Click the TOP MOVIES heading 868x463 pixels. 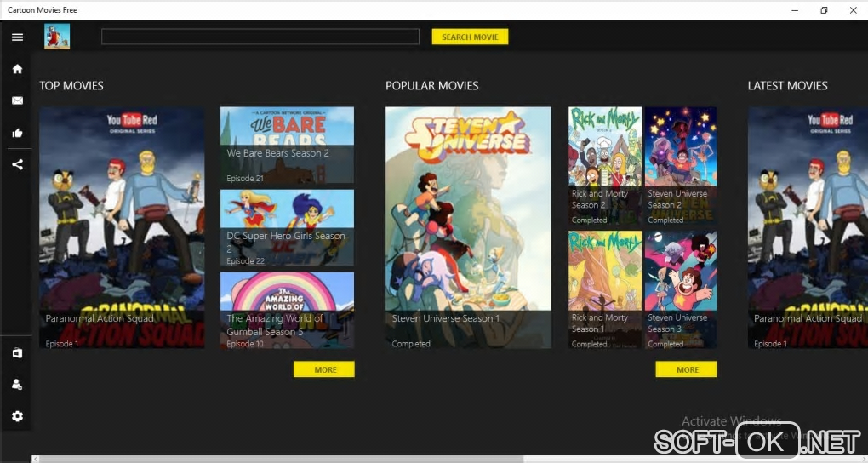point(71,86)
